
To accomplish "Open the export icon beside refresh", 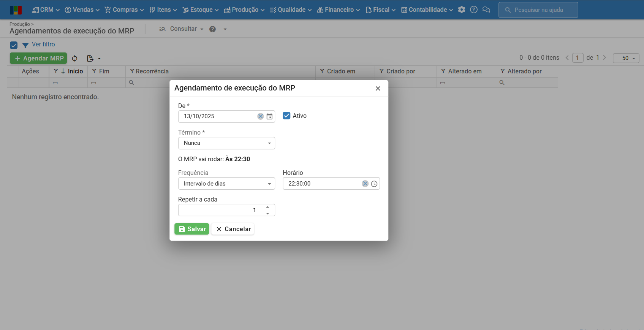I will point(90,58).
